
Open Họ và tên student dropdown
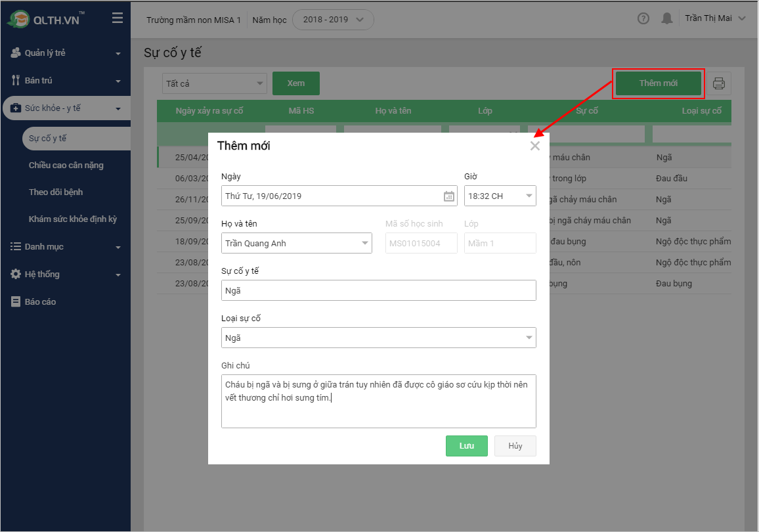tap(296, 243)
